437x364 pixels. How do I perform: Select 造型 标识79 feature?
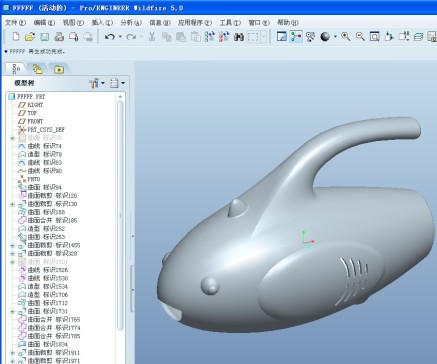[40, 154]
